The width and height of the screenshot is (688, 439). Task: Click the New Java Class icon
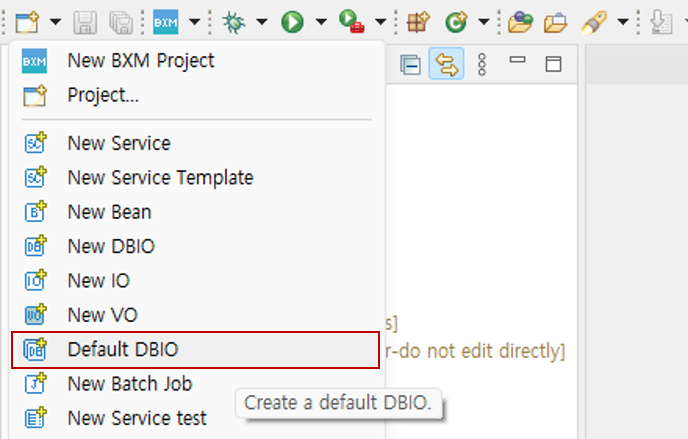coord(456,22)
